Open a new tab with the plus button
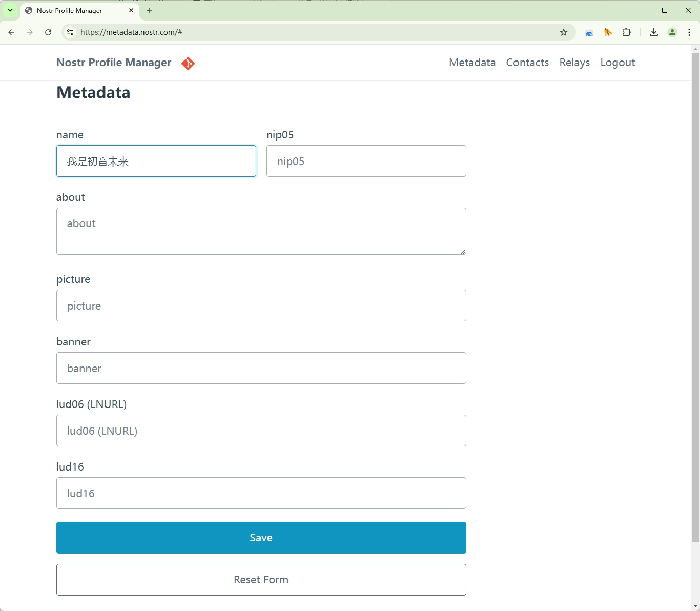 pyautogui.click(x=150, y=10)
